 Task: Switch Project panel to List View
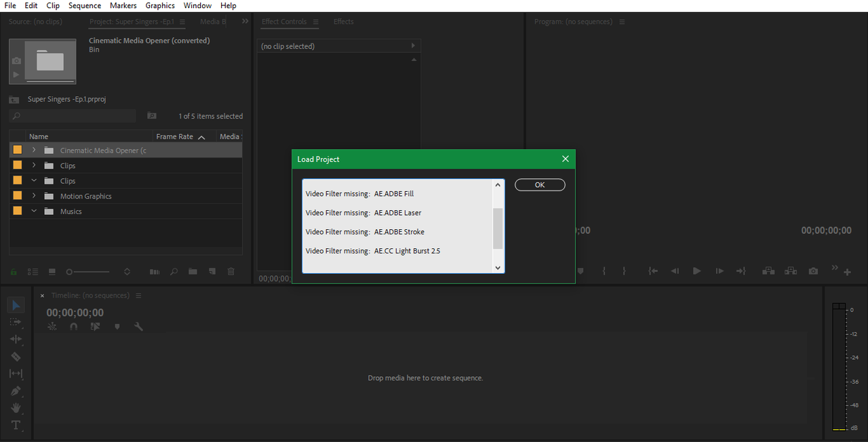[x=33, y=271]
